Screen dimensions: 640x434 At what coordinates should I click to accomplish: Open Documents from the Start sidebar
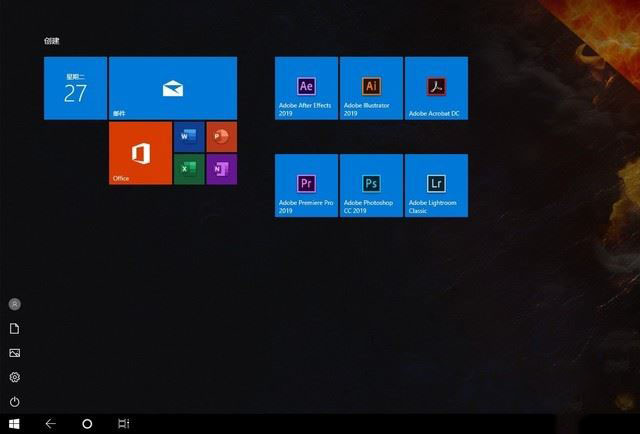[x=15, y=329]
